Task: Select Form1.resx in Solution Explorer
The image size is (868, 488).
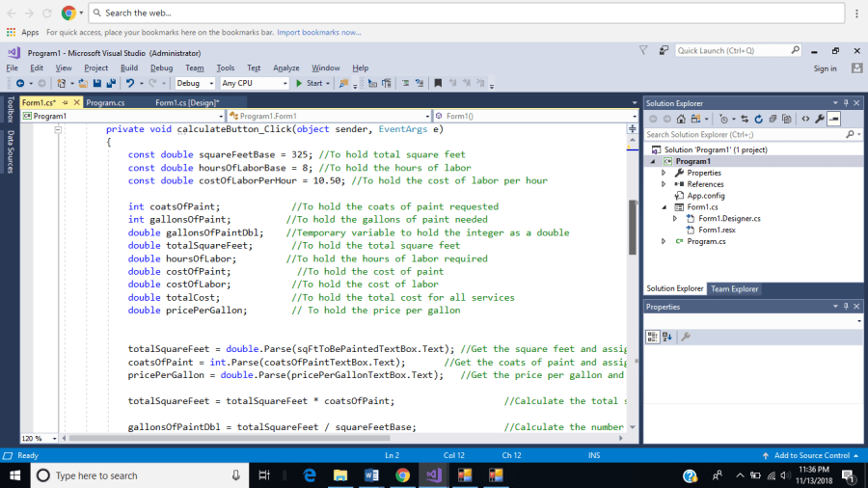Action: pyautogui.click(x=717, y=230)
